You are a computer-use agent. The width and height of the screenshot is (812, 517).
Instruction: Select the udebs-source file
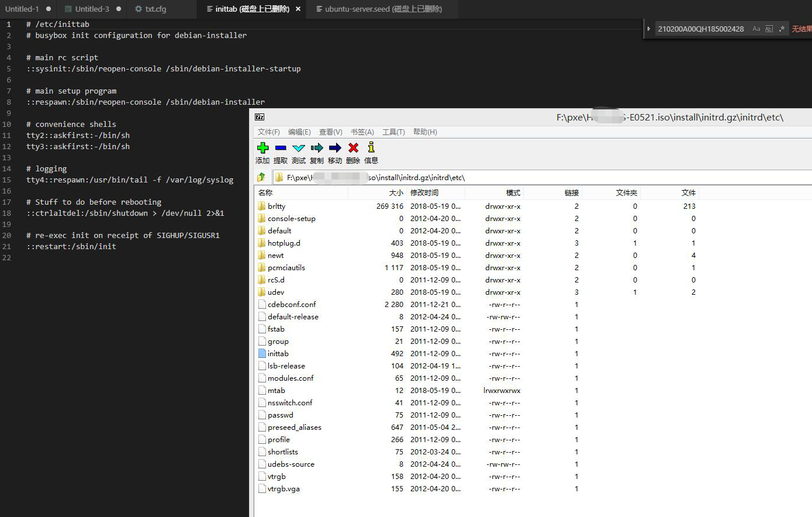[291, 464]
